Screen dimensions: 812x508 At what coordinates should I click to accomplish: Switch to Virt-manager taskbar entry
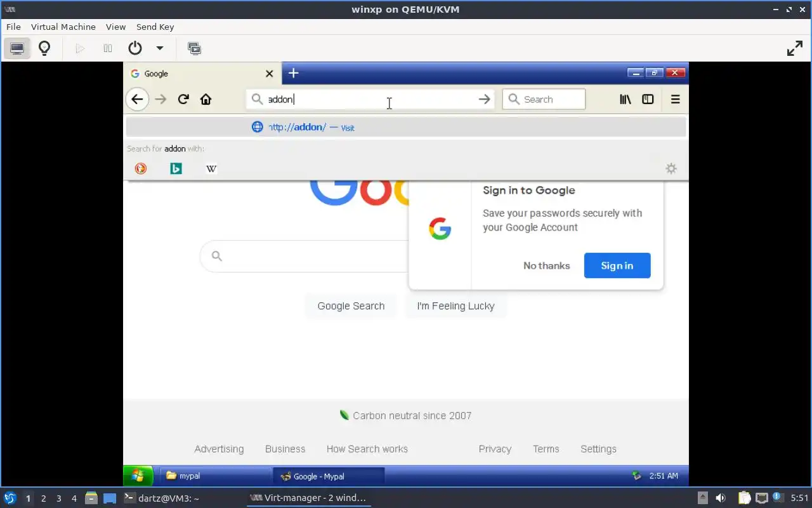308,498
